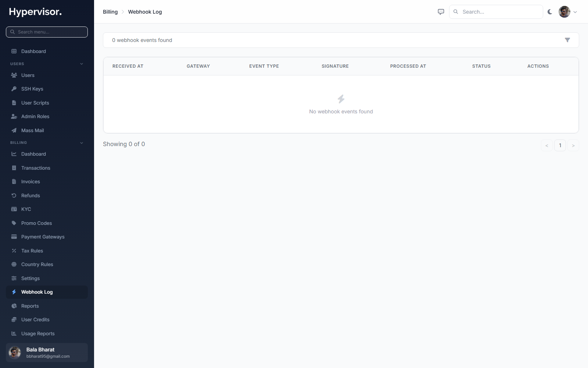Image resolution: width=588 pixels, height=368 pixels.
Task: Click the RECEIVED AT column header
Action: [128, 66]
